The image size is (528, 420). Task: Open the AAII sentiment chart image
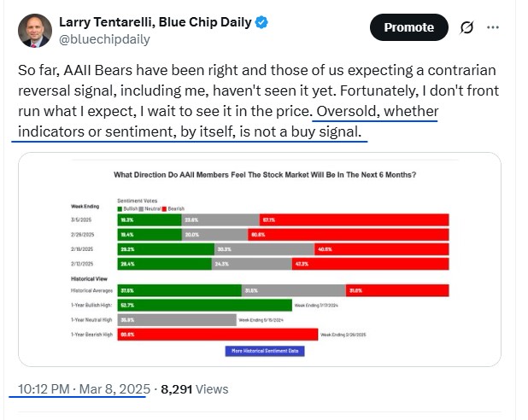260,260
